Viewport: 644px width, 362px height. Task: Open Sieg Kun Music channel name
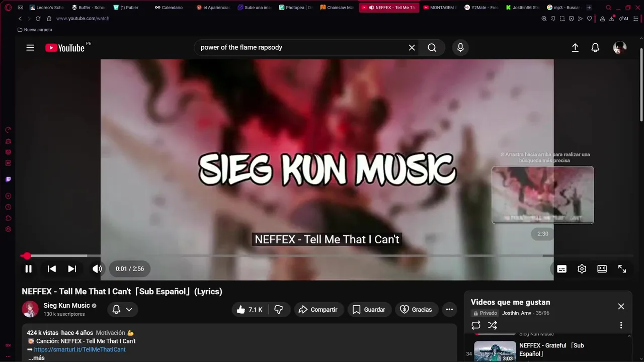(66, 305)
